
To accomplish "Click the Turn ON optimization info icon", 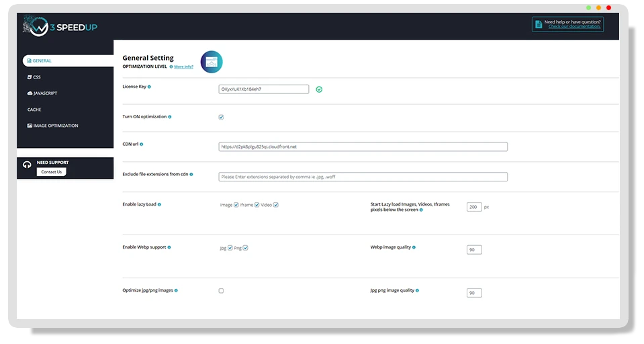I will coord(170,117).
